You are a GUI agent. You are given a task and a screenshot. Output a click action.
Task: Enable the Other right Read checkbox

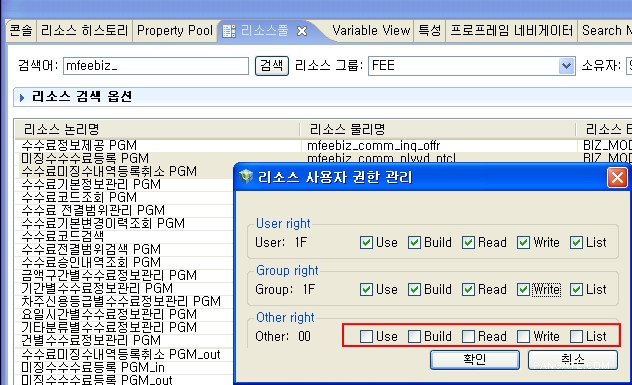point(468,337)
